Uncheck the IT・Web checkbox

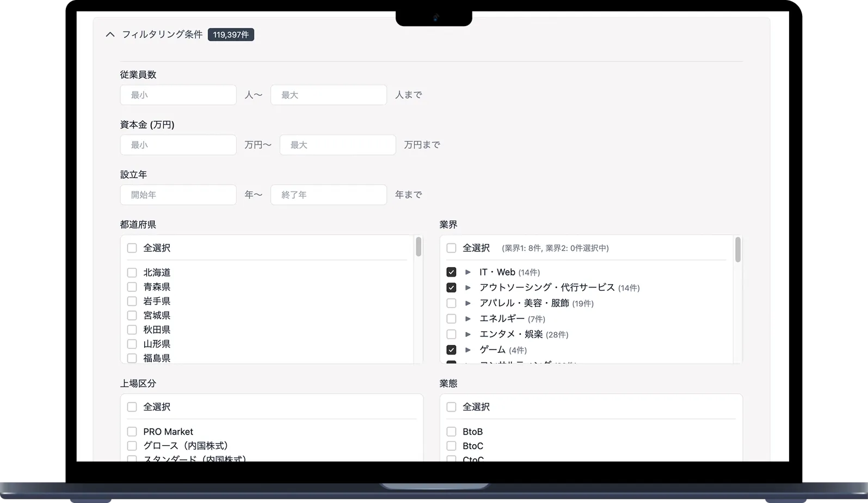[x=451, y=272]
